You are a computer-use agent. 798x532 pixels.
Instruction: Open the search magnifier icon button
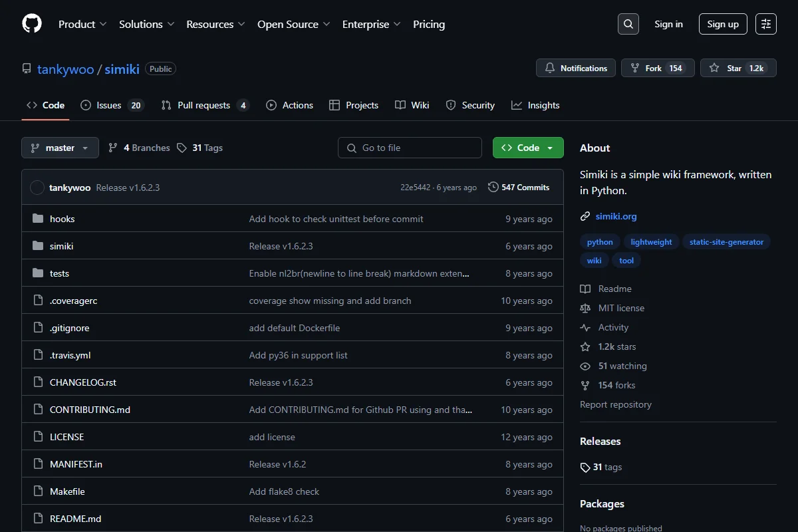click(x=628, y=24)
